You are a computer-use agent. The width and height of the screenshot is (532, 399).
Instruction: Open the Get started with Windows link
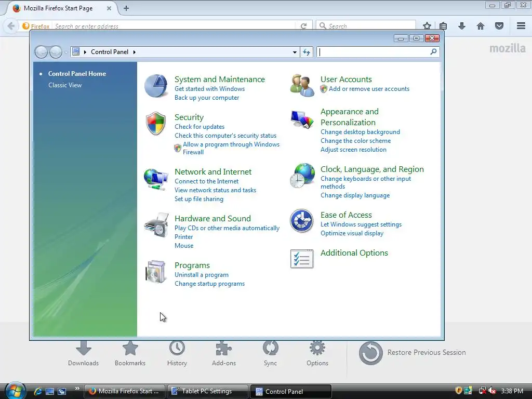210,89
